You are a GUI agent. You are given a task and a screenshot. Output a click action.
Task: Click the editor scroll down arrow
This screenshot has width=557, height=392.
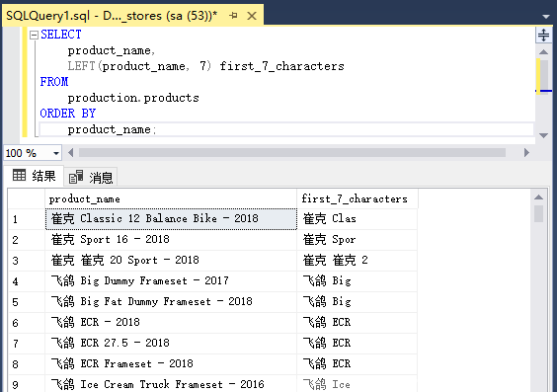[543, 135]
